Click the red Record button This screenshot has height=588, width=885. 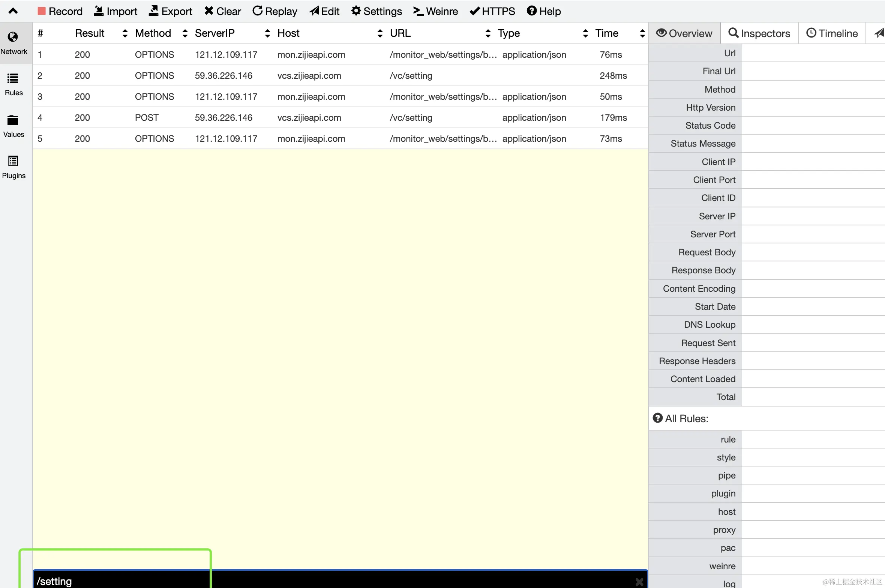(x=60, y=11)
